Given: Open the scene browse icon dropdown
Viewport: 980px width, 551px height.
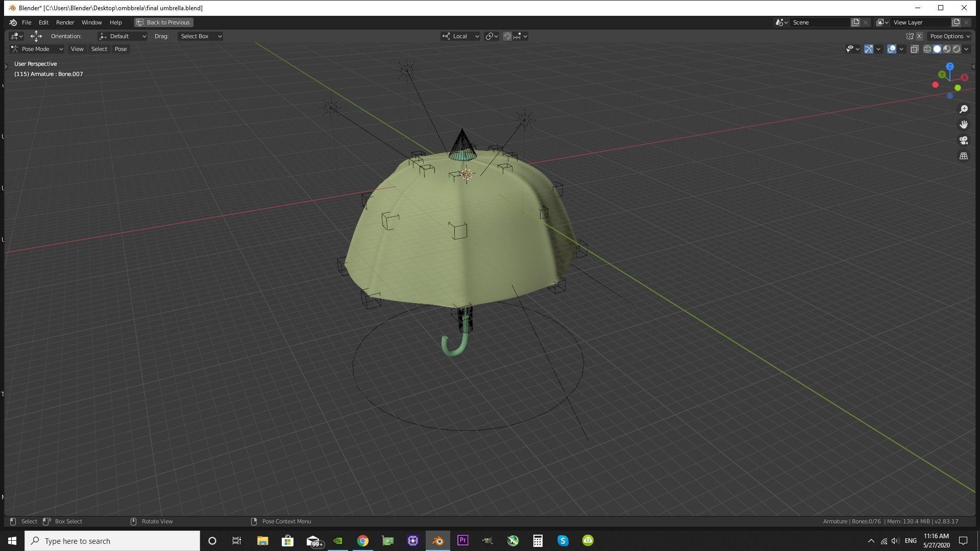Looking at the screenshot, I should pos(782,22).
